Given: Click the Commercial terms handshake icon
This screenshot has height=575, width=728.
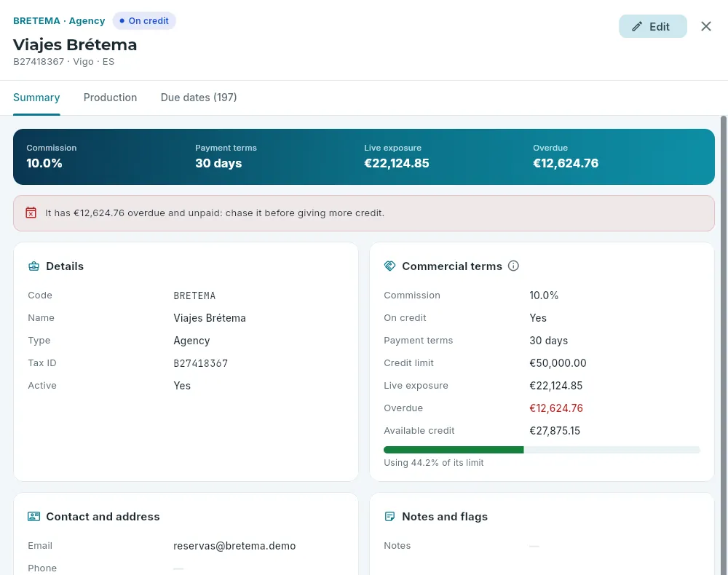Looking at the screenshot, I should point(389,266).
